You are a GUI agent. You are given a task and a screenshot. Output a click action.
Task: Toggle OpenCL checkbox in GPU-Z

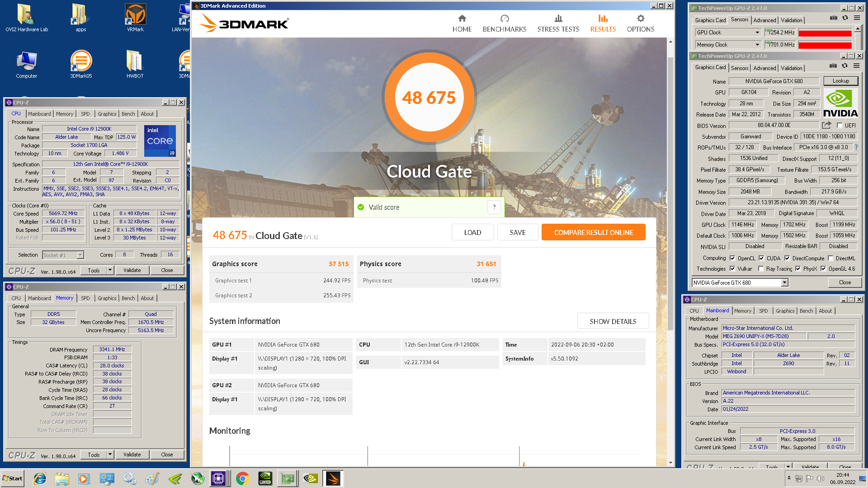coord(732,258)
